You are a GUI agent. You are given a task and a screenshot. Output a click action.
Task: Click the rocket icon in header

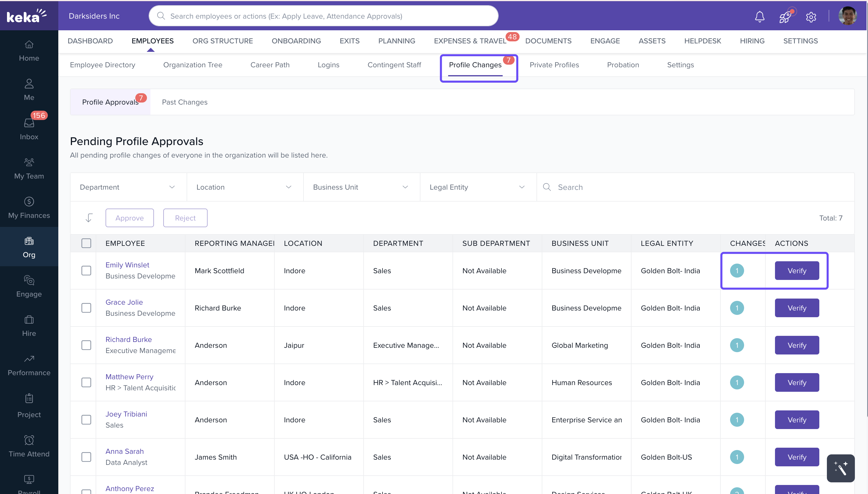pos(785,16)
